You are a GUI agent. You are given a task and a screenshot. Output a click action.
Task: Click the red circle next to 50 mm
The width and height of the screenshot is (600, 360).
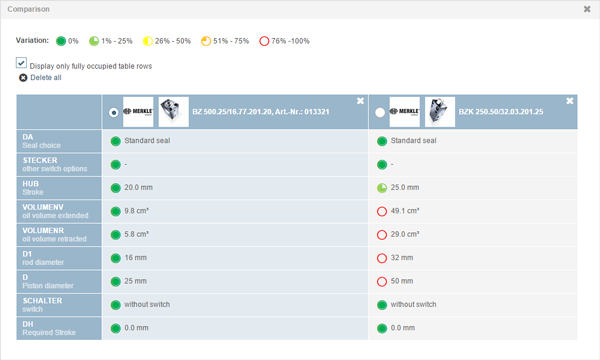pos(382,282)
